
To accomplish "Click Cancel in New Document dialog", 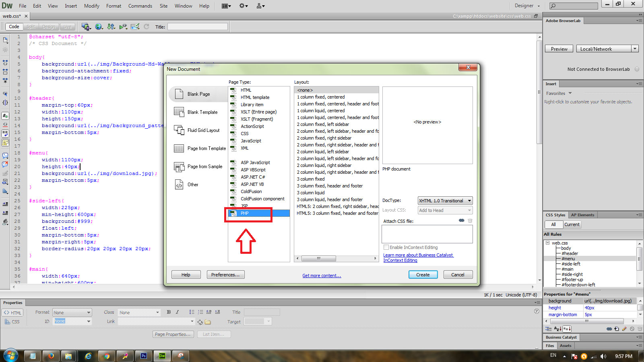I will coord(458,275).
